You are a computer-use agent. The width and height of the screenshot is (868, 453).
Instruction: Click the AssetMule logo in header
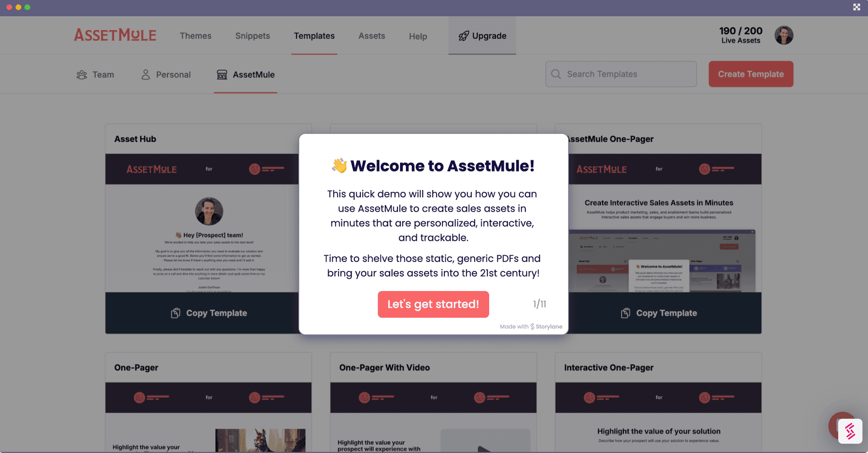coord(115,35)
